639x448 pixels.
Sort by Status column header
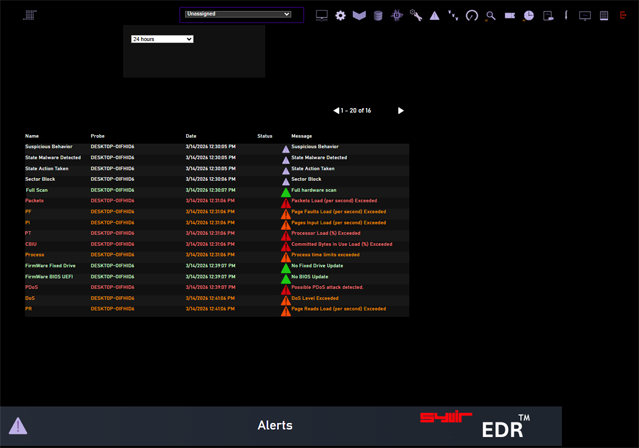(x=265, y=136)
